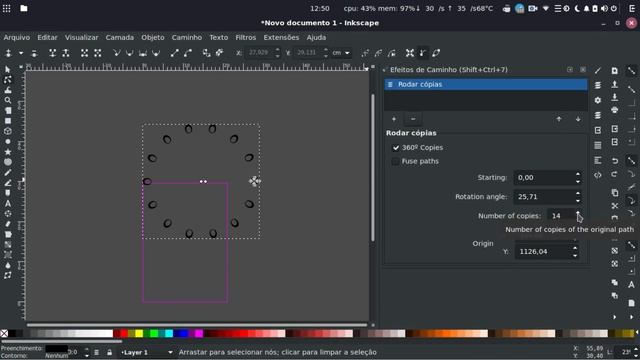Click the print document icon

click(615, 110)
